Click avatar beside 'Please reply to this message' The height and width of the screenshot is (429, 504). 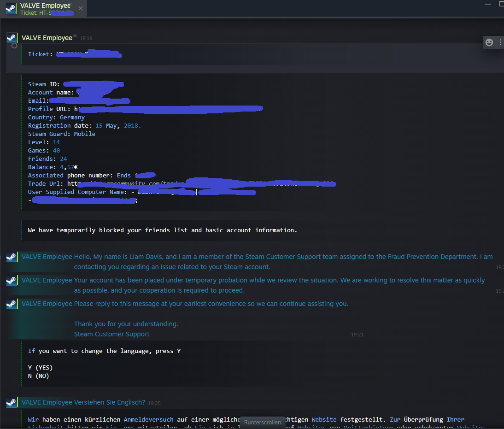coord(12,304)
